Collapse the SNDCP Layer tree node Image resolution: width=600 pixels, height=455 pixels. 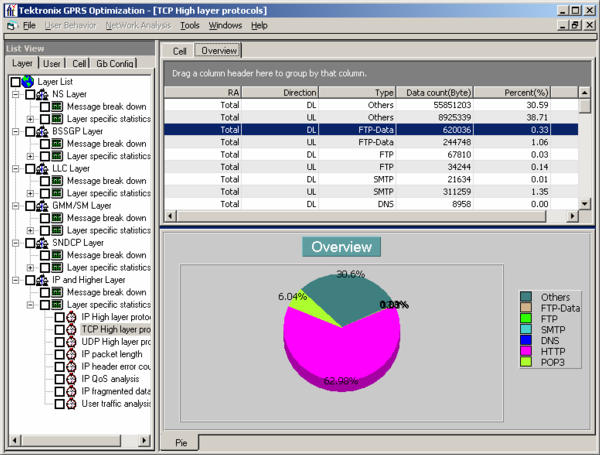(x=16, y=243)
